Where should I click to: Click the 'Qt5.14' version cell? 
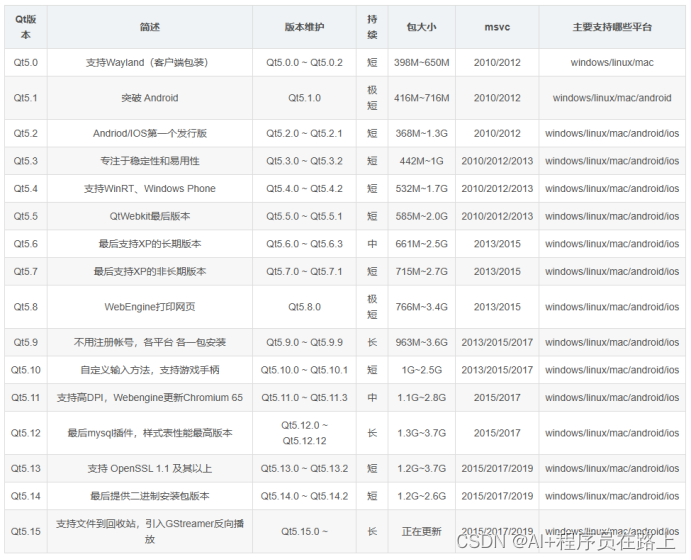(x=26, y=496)
